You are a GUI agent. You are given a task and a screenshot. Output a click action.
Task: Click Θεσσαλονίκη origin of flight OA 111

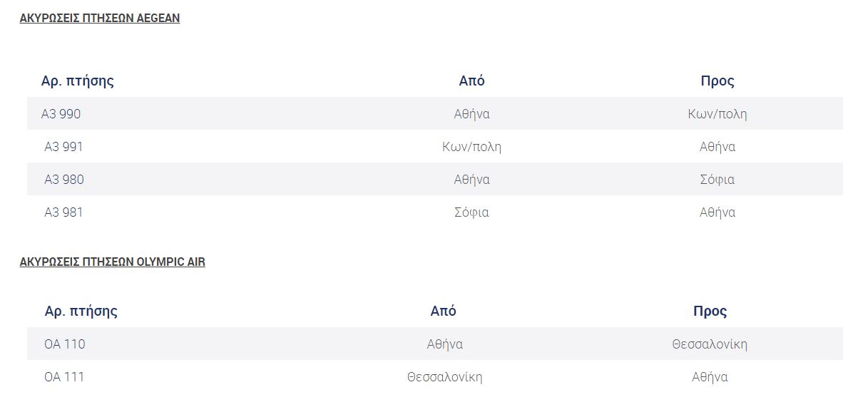pos(444,377)
